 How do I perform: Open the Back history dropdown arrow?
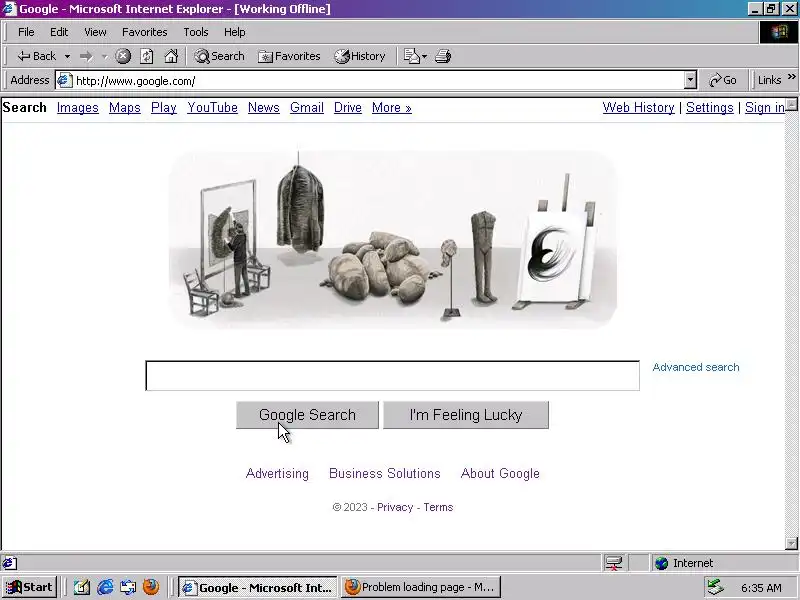(x=67, y=57)
